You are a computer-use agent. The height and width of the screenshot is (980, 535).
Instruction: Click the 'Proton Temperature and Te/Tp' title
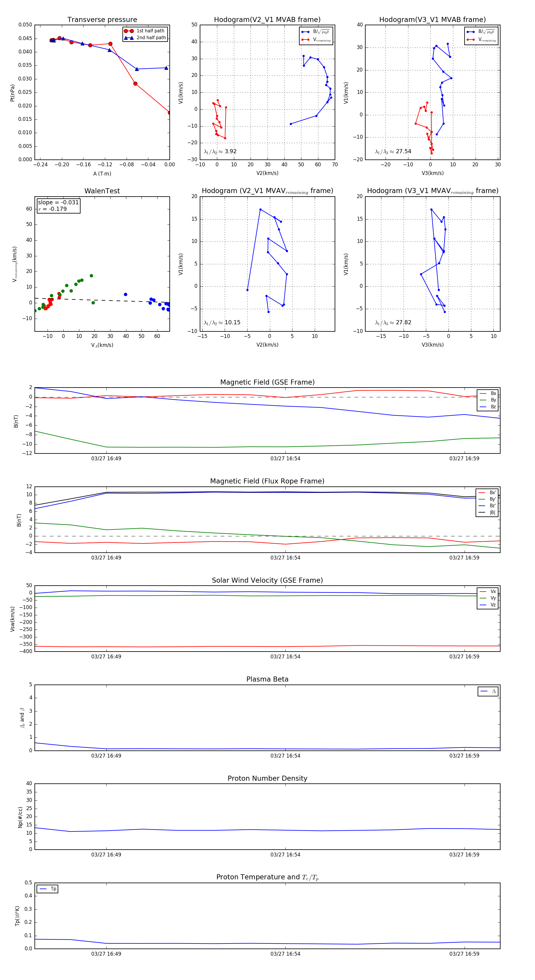click(267, 877)
